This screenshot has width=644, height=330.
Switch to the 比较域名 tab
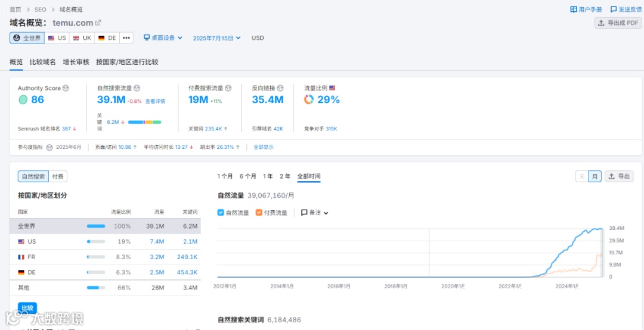point(43,62)
